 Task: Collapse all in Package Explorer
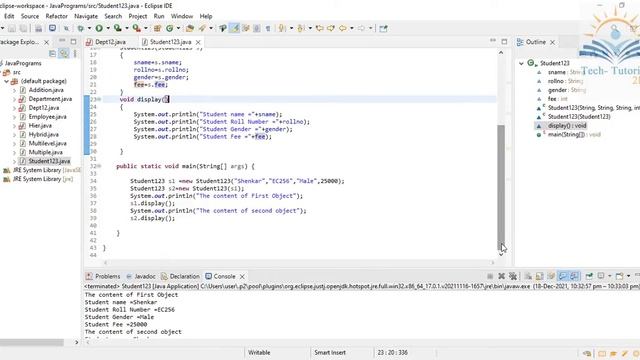(52, 53)
